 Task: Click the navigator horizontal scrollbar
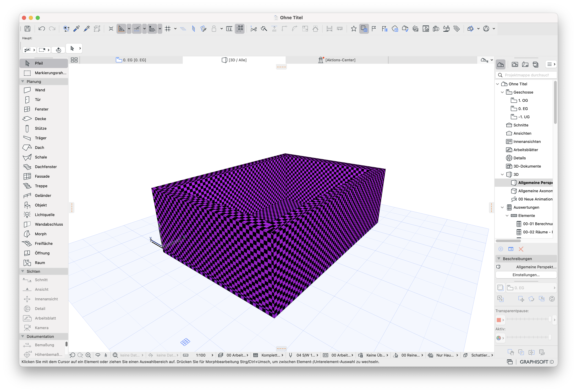click(x=508, y=241)
